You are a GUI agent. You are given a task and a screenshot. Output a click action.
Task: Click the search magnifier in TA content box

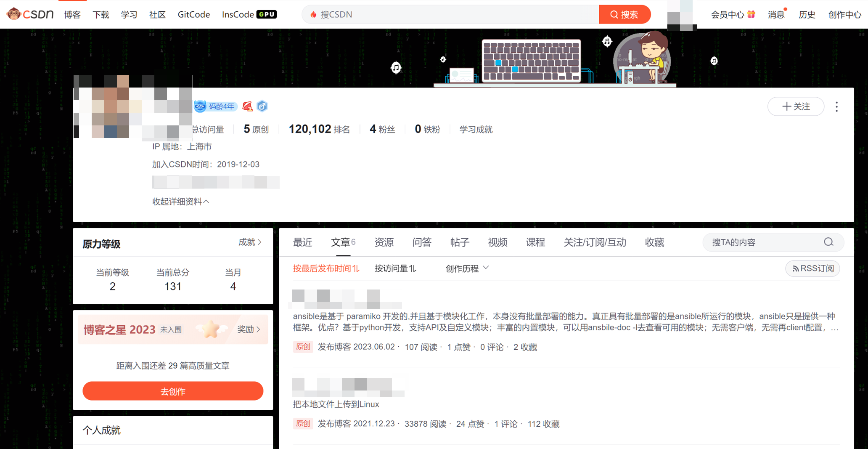coord(828,242)
